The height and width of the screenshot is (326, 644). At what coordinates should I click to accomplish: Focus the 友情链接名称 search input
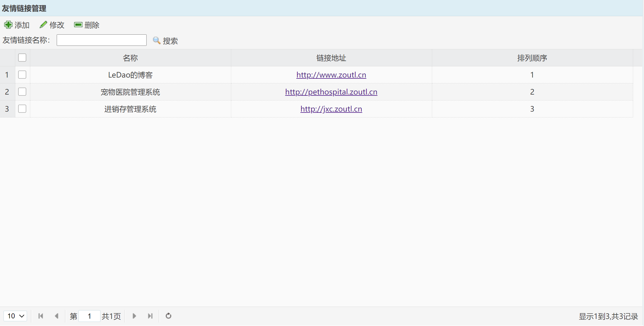101,40
